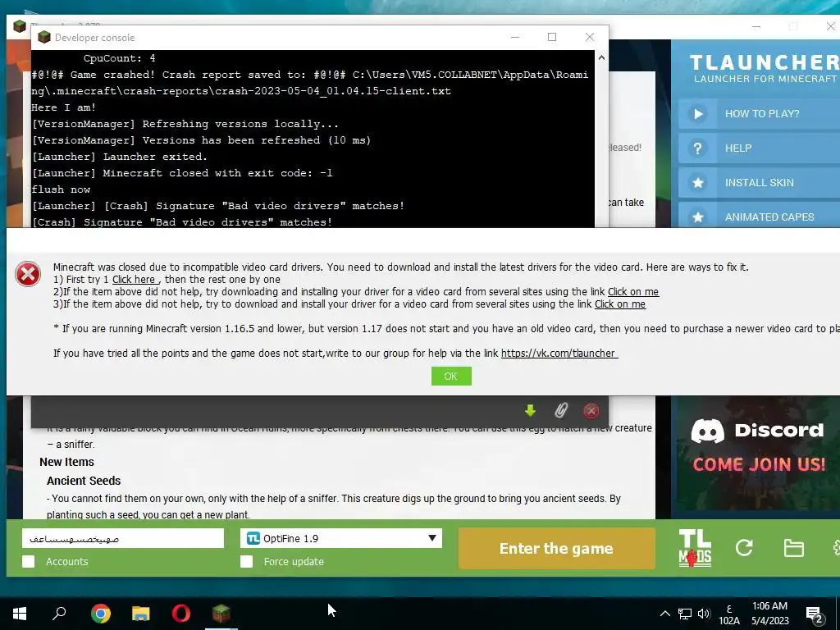840x630 pixels.
Task: Open the 'Click here' link in step 1
Action: 135,279
